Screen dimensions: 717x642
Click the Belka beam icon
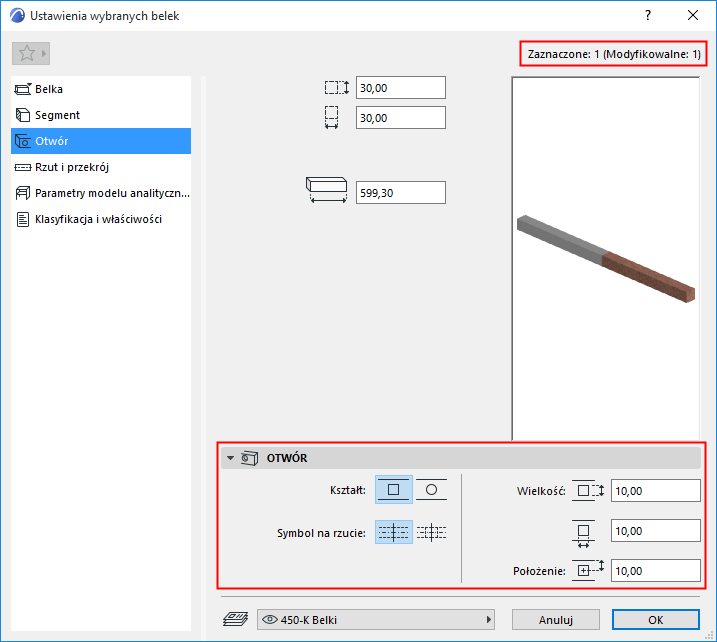point(23,89)
